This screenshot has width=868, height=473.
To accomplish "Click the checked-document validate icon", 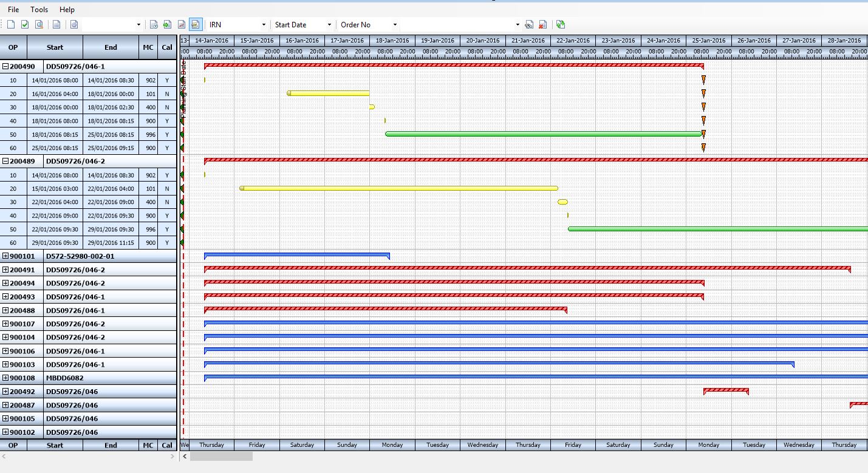I will pos(25,24).
